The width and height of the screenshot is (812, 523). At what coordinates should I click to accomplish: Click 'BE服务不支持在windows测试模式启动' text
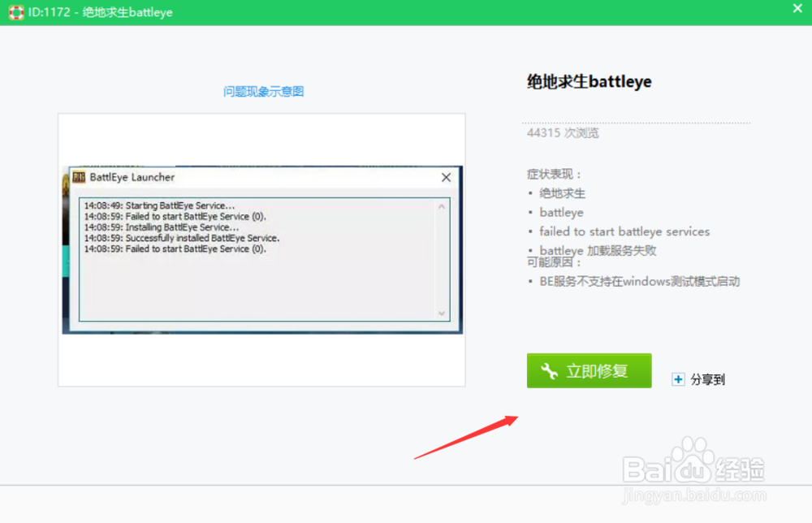(x=640, y=281)
